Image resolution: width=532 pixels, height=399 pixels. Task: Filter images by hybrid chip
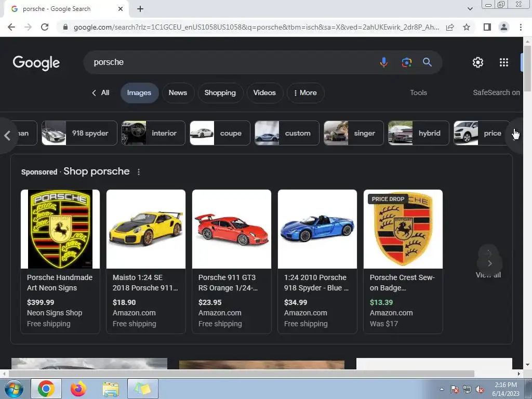pos(418,133)
